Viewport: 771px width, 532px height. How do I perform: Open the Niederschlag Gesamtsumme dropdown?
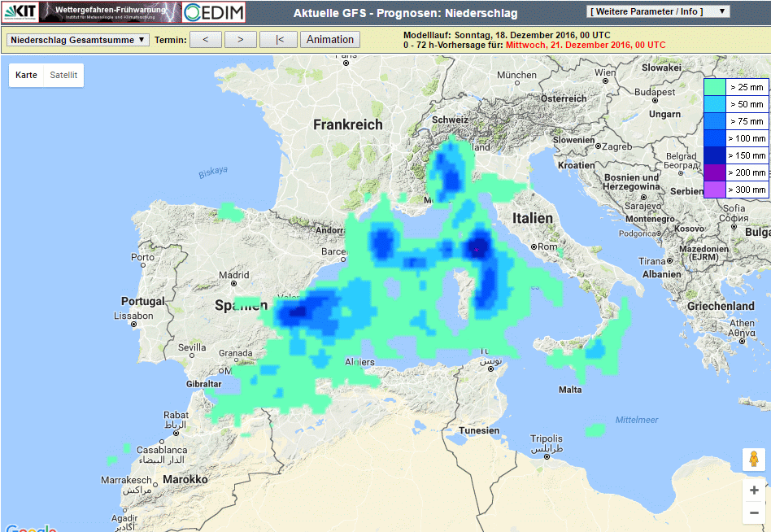click(x=78, y=40)
